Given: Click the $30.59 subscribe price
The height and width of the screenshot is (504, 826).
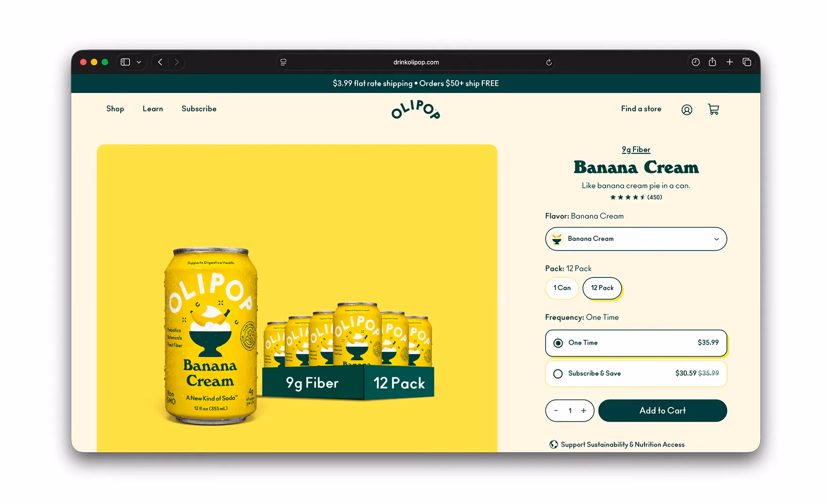Looking at the screenshot, I should click(686, 374).
